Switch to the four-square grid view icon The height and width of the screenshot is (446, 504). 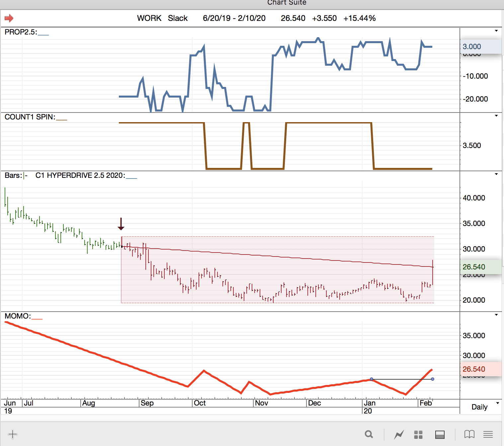[418, 434]
